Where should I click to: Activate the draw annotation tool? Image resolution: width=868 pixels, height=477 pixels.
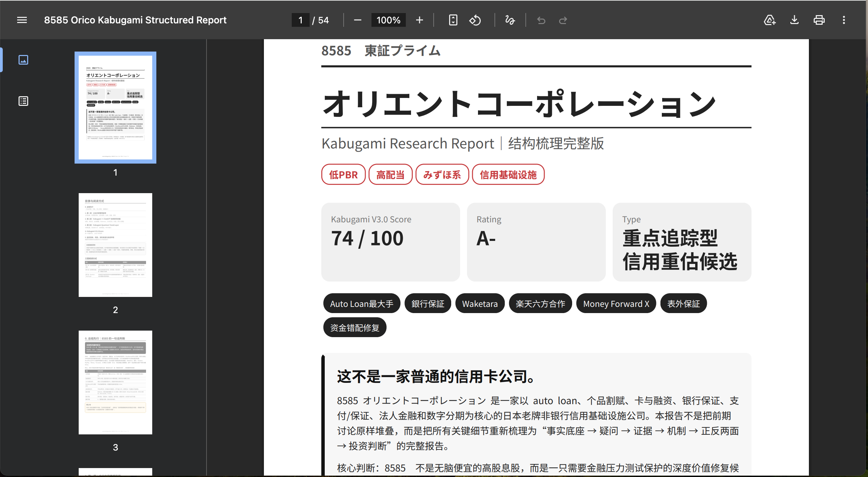pyautogui.click(x=510, y=20)
